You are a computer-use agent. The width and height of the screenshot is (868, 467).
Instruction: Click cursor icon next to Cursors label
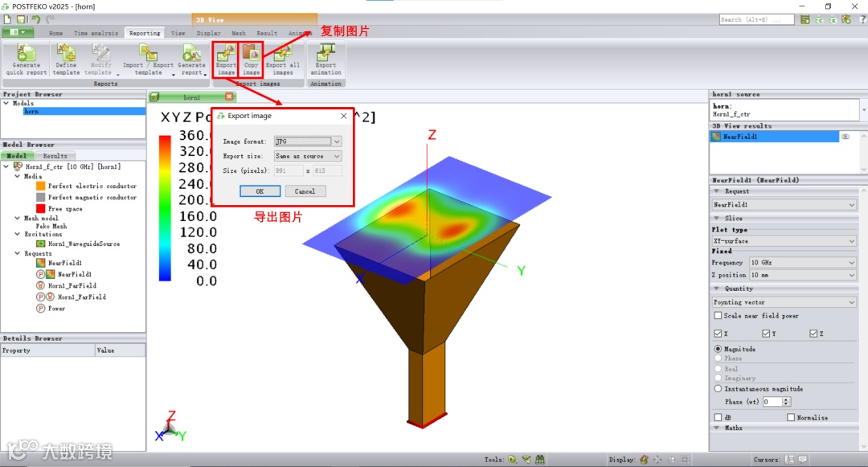[x=789, y=459]
